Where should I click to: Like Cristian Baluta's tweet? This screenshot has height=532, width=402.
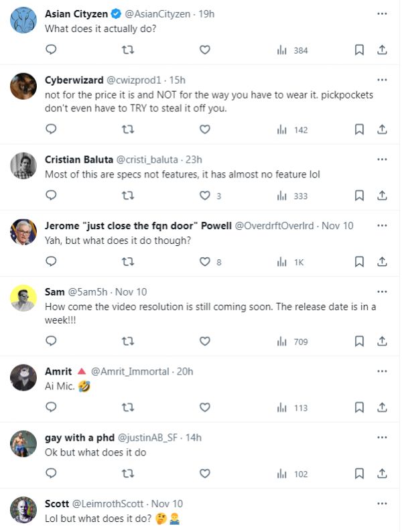pos(206,196)
